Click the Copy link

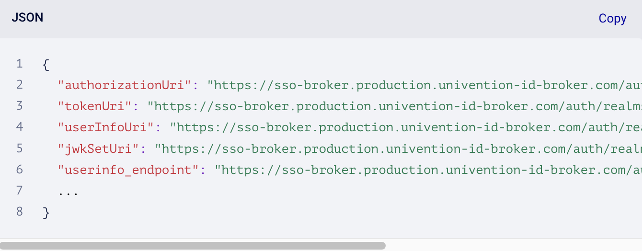pyautogui.click(x=612, y=19)
